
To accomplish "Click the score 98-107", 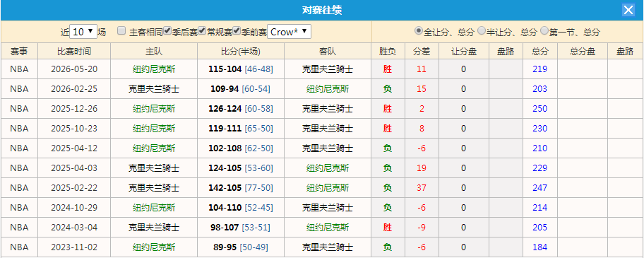I will coord(225,227).
